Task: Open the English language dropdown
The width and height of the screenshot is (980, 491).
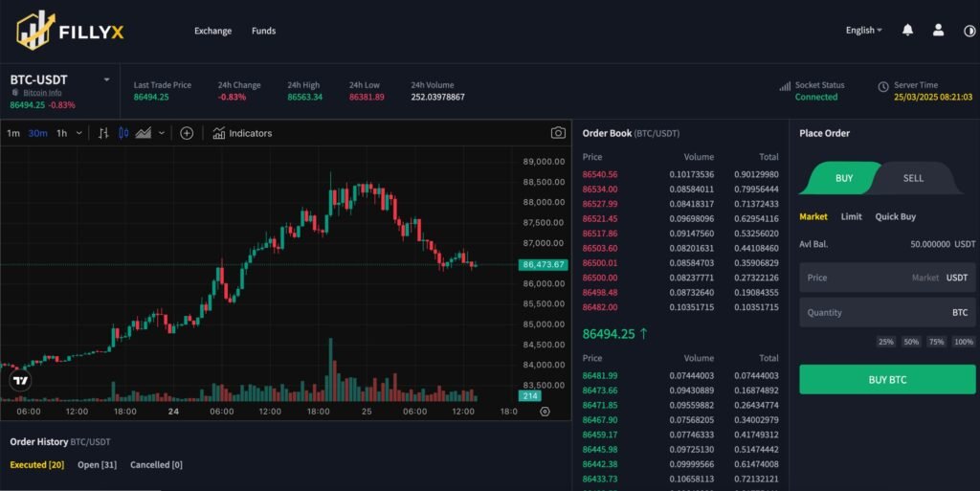Action: [x=864, y=31]
